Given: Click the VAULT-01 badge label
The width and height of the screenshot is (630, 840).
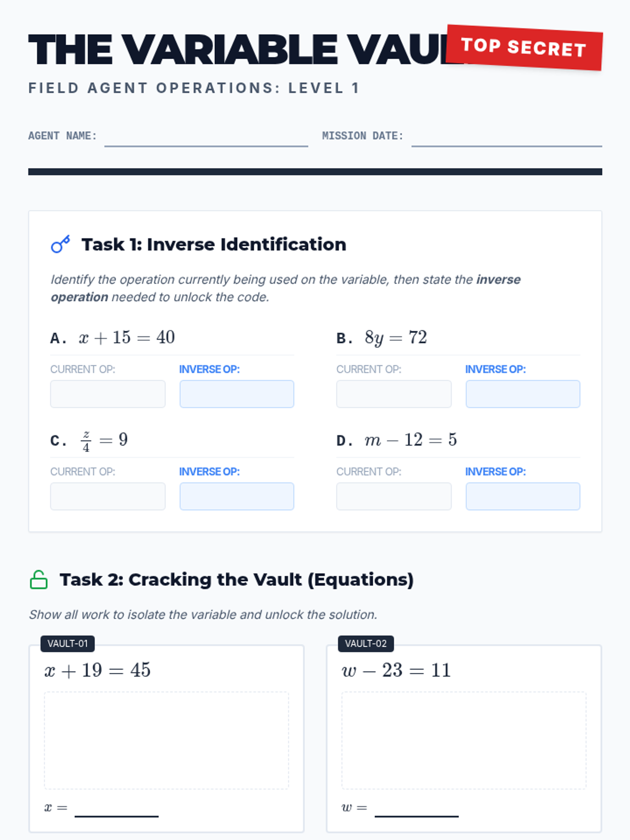Looking at the screenshot, I should [x=68, y=644].
